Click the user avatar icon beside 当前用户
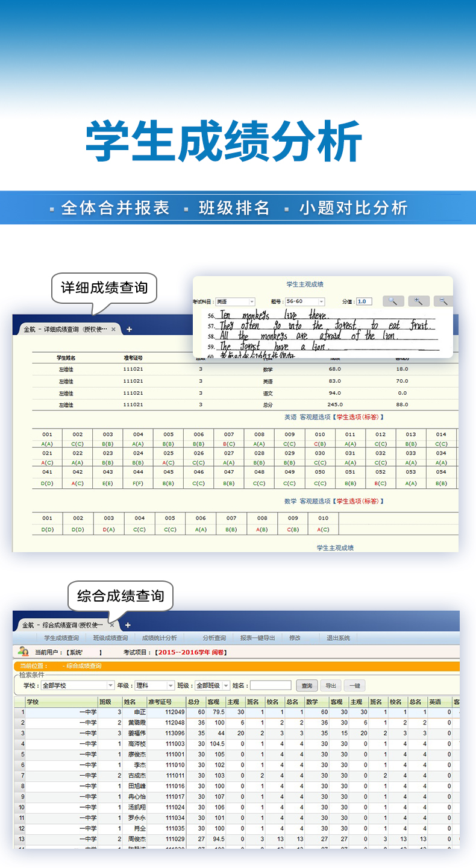 pyautogui.click(x=23, y=652)
